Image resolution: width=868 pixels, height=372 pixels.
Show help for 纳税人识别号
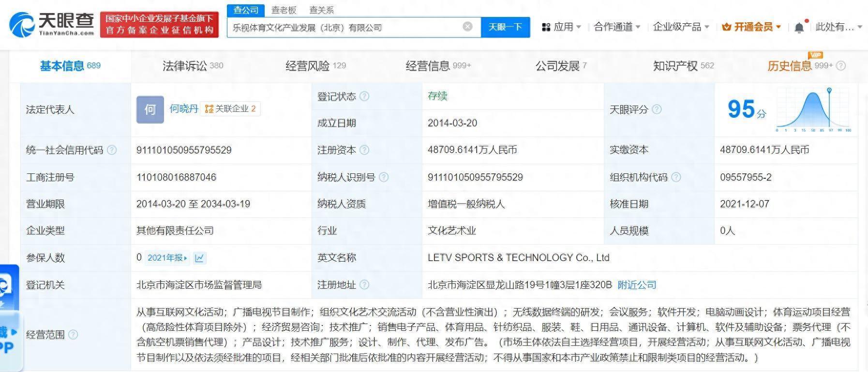click(384, 177)
